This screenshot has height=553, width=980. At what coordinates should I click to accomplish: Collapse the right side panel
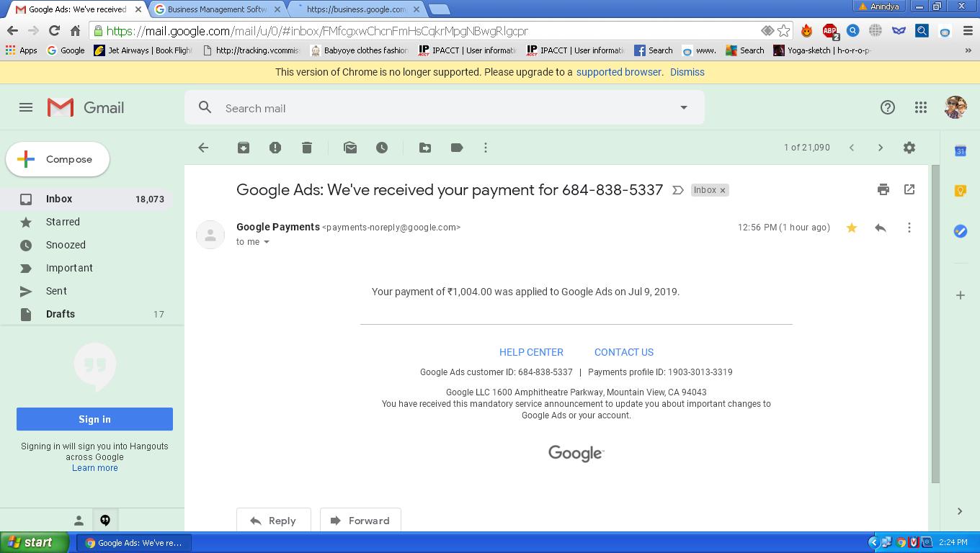(x=960, y=511)
